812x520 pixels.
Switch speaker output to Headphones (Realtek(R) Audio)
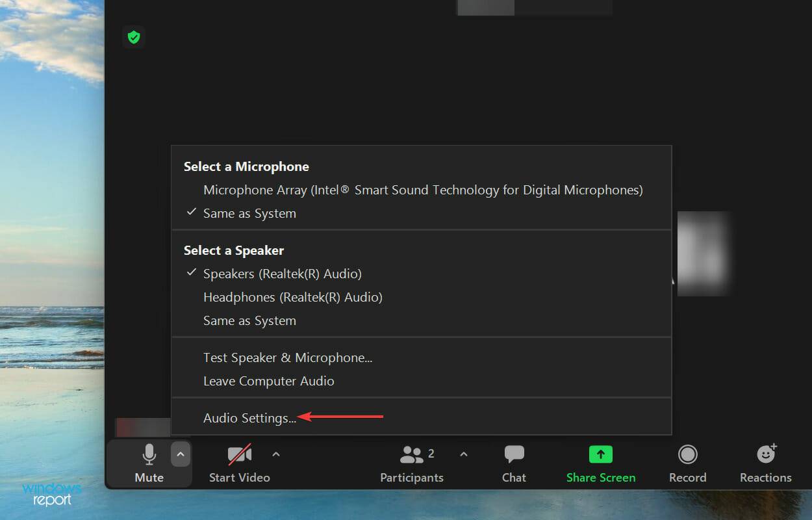click(x=293, y=297)
